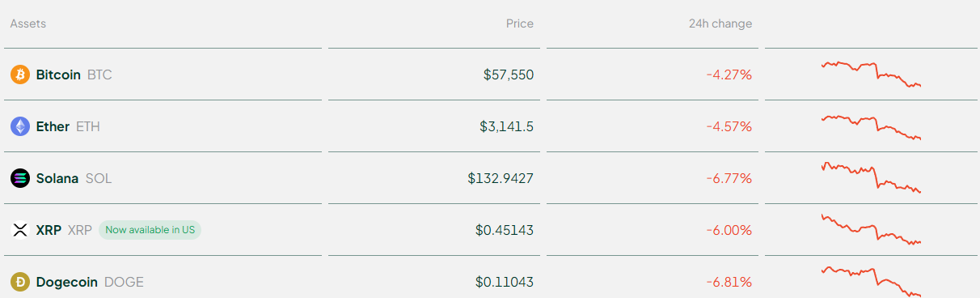View Ether's red sparkline chart
Viewport: 980px width, 298px height.
871,126
